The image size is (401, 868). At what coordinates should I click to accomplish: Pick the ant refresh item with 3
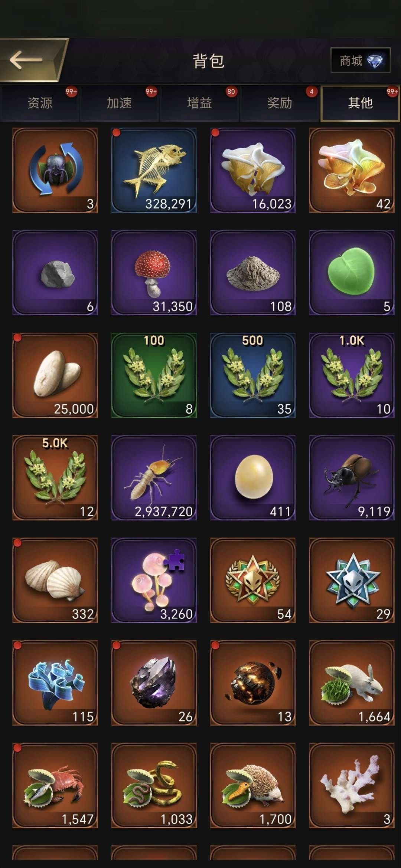(55, 170)
